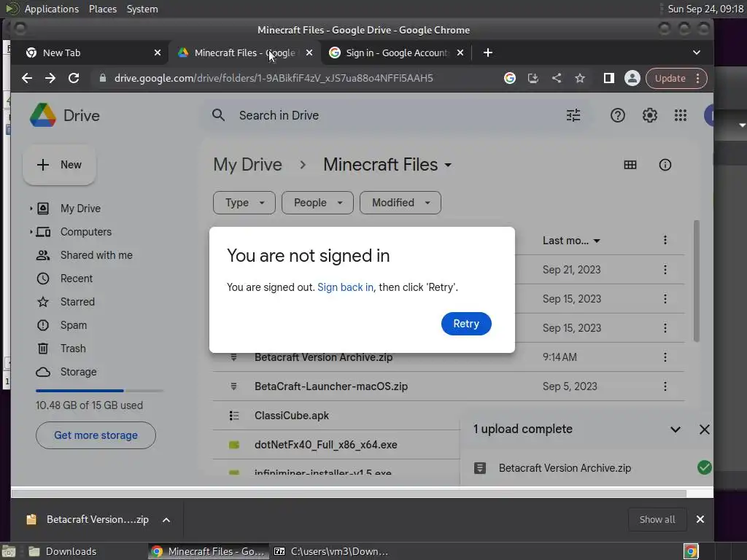The image size is (747, 560).
Task: Open the Type filter dropdown
Action: [x=244, y=203]
